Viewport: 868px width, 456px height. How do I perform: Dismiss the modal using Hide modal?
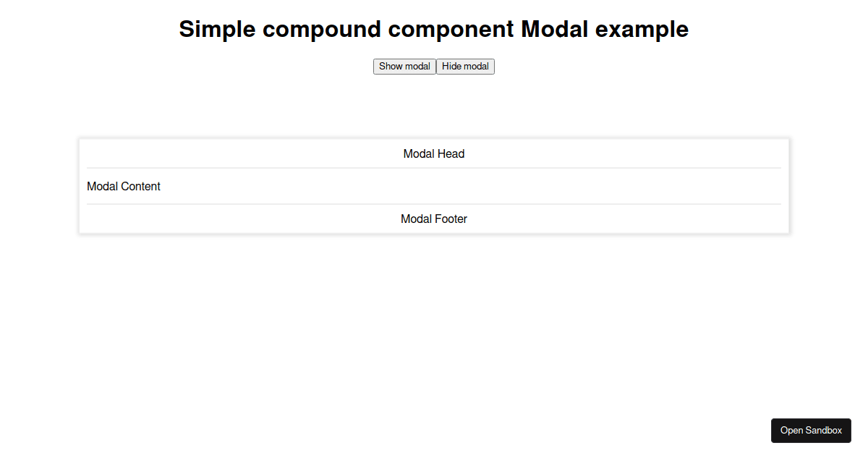465,66
